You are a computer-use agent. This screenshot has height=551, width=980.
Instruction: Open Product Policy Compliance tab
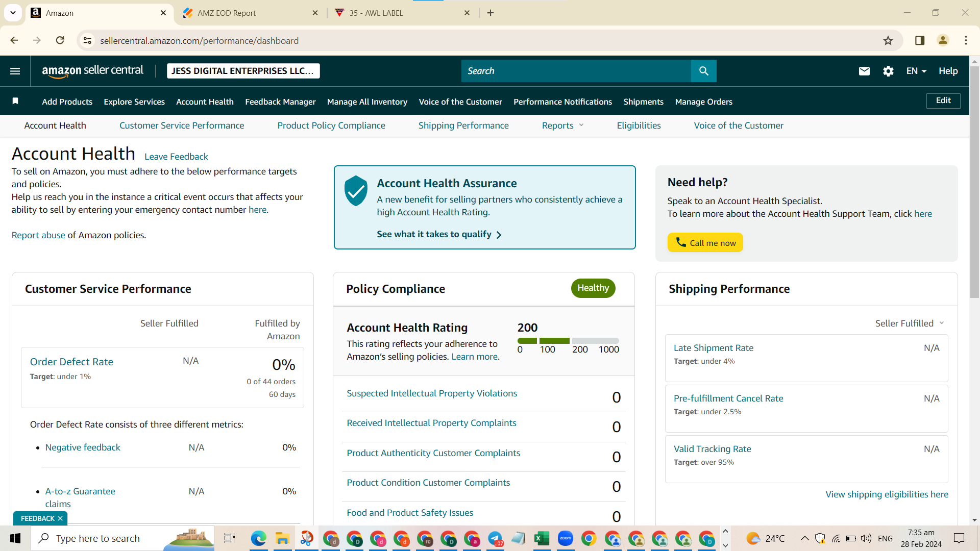(x=331, y=126)
